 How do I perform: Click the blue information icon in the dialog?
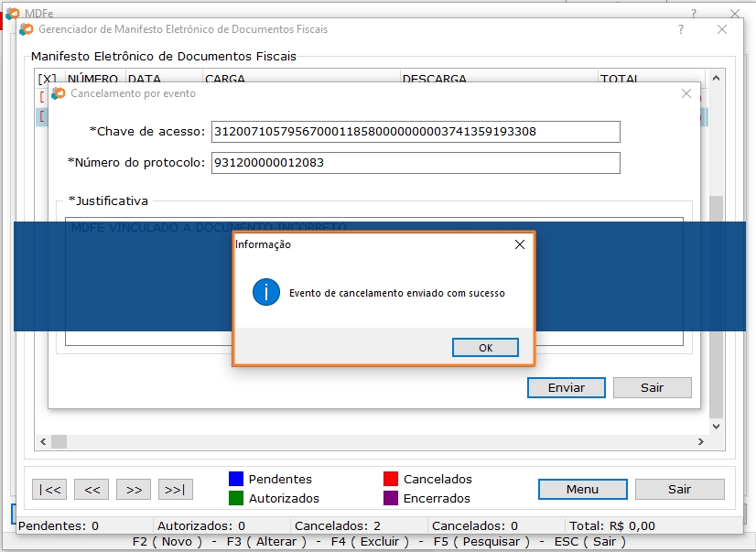click(x=266, y=293)
